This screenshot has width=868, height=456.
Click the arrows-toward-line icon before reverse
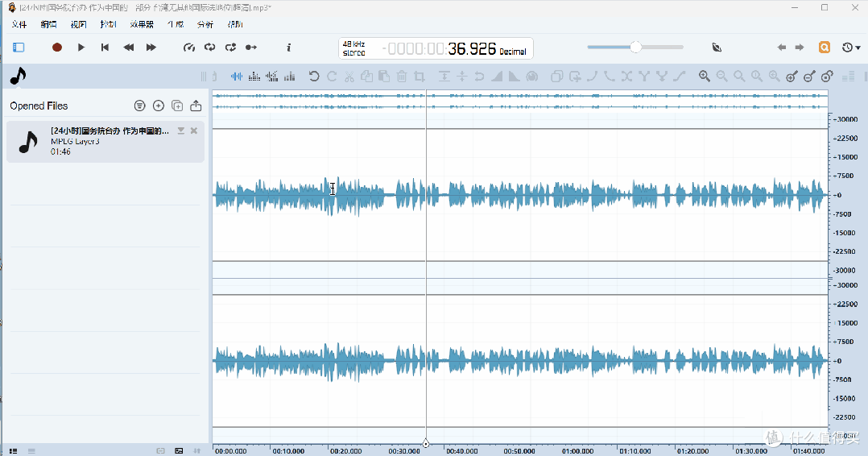461,77
